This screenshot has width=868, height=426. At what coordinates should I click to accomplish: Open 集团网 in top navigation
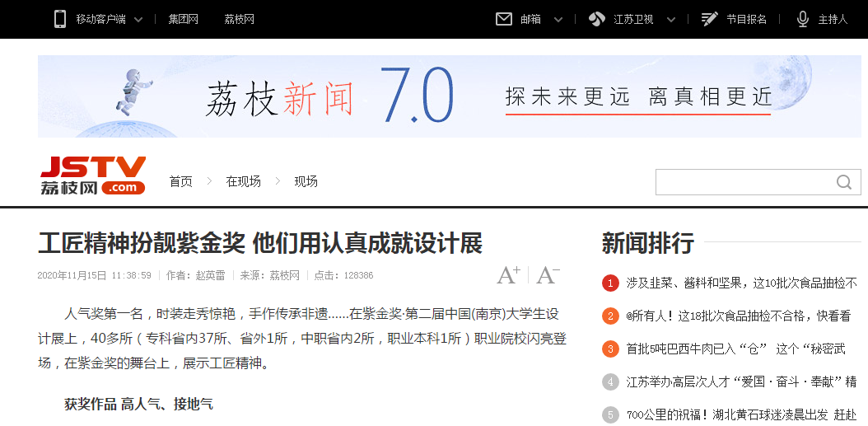(x=183, y=19)
